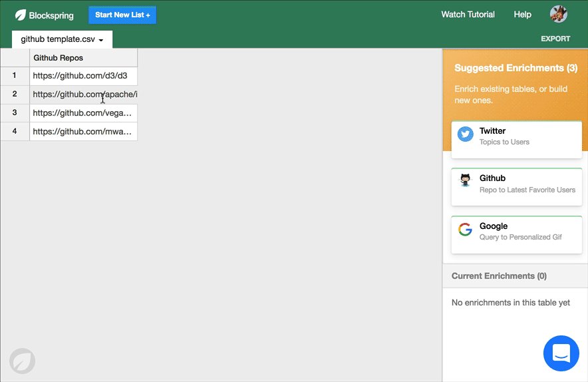Select Github Repo to Latest Favorite Users card
The image size is (588, 382).
pos(516,187)
